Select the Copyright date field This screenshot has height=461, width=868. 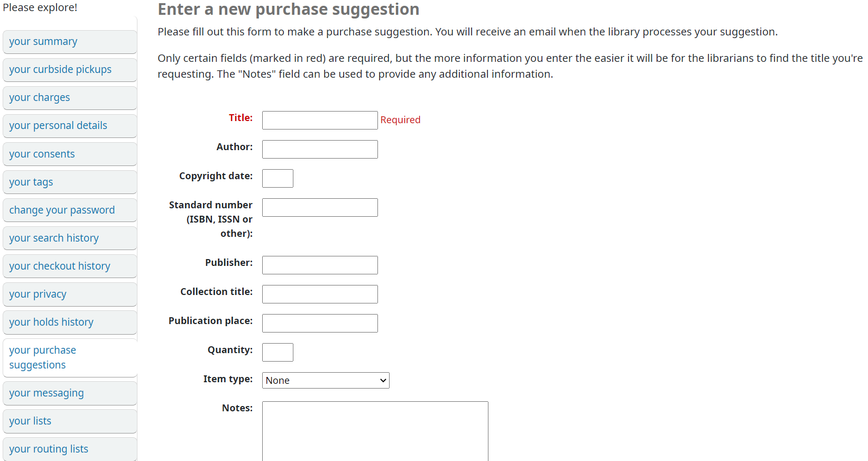(278, 178)
